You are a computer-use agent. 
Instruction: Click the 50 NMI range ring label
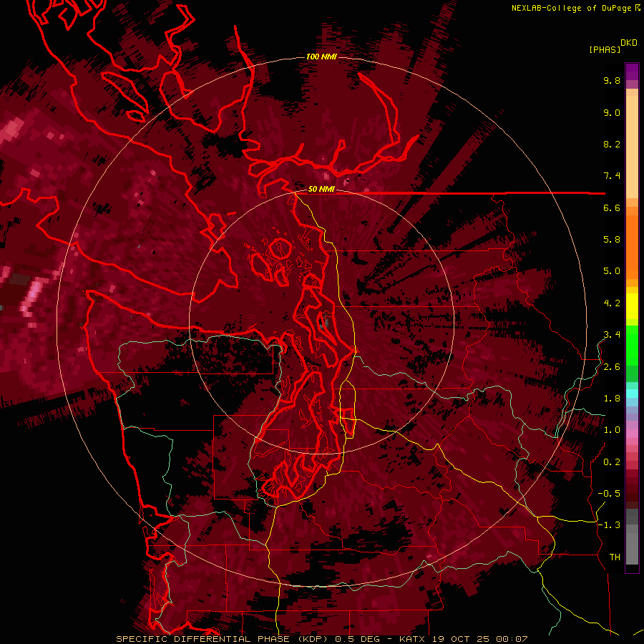(321, 190)
